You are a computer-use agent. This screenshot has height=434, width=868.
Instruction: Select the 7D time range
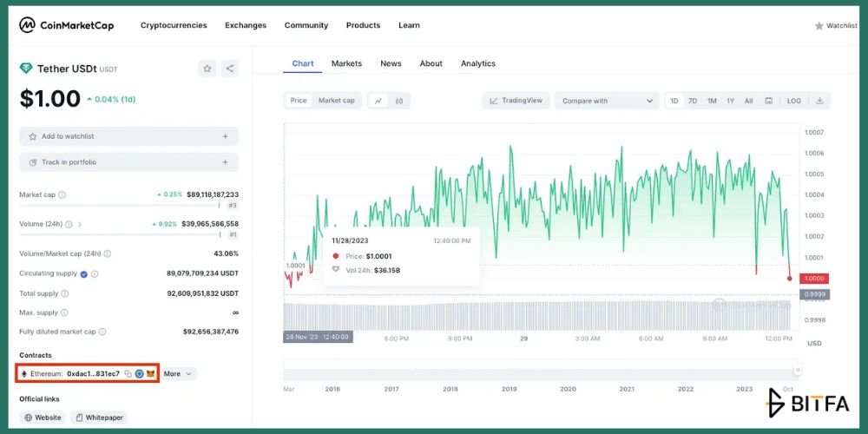[x=693, y=101]
